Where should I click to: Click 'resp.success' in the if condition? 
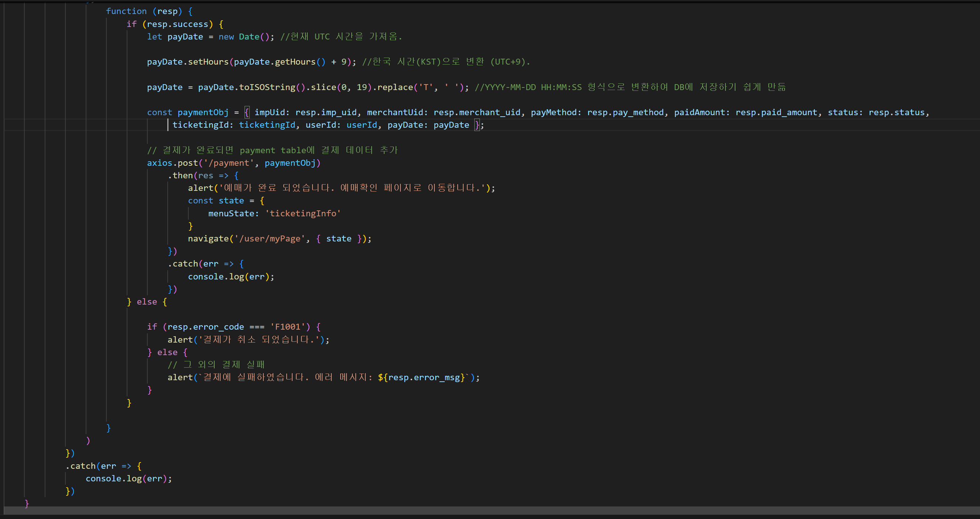(x=177, y=24)
